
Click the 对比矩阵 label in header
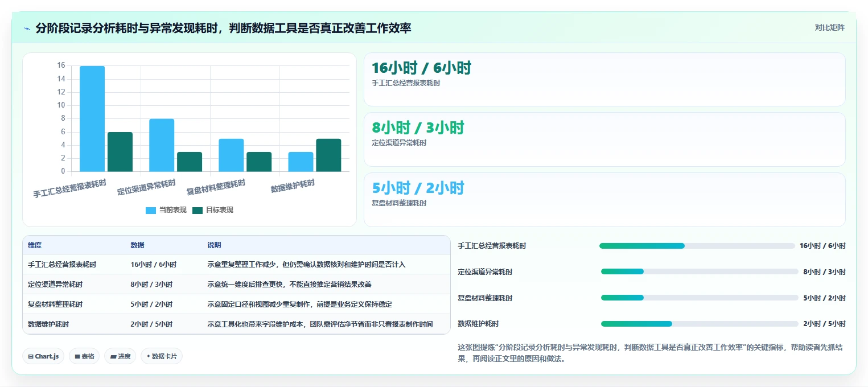(829, 27)
